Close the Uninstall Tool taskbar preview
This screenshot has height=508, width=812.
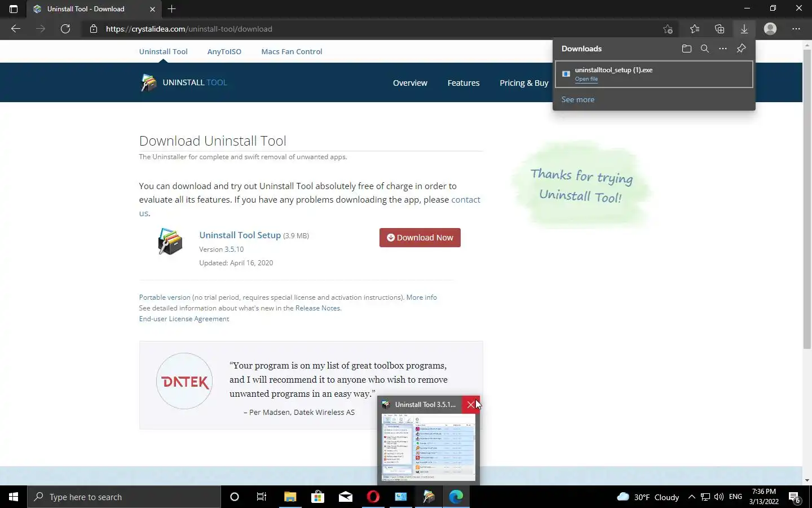(x=471, y=405)
